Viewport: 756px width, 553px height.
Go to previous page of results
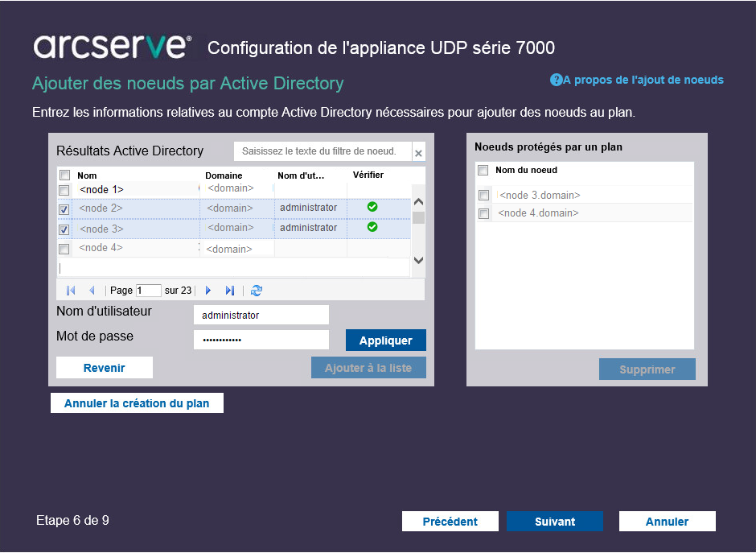tap(92, 291)
